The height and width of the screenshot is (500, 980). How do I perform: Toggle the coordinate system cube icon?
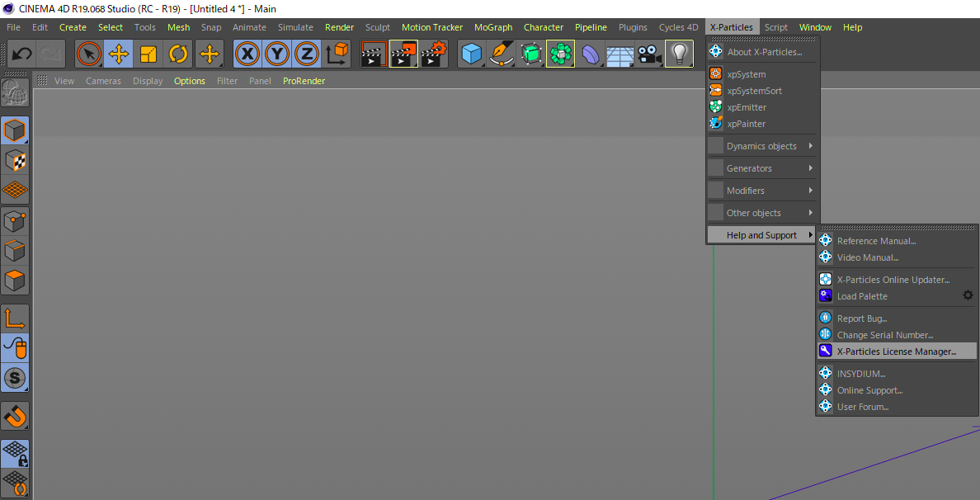coord(337,54)
